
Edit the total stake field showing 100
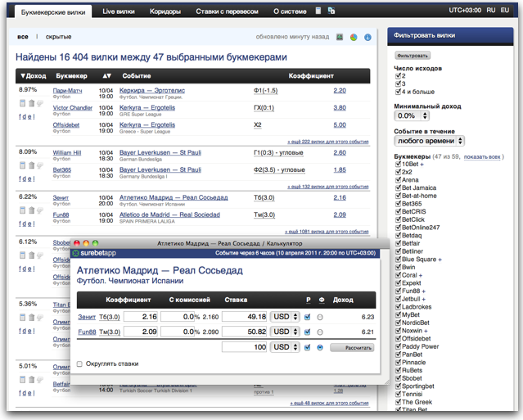point(245,347)
